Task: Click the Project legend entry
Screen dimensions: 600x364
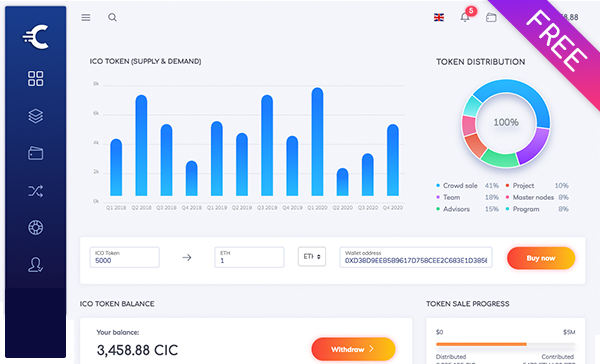Action: 537,186
